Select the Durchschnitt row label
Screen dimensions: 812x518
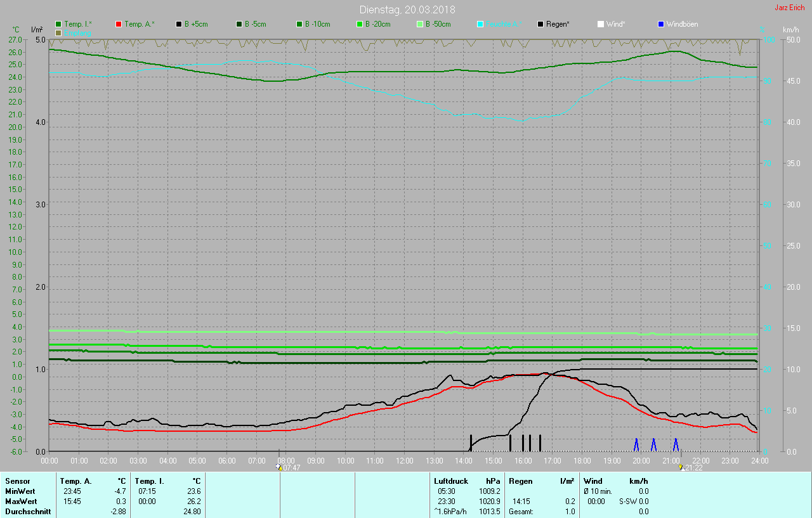click(x=27, y=512)
